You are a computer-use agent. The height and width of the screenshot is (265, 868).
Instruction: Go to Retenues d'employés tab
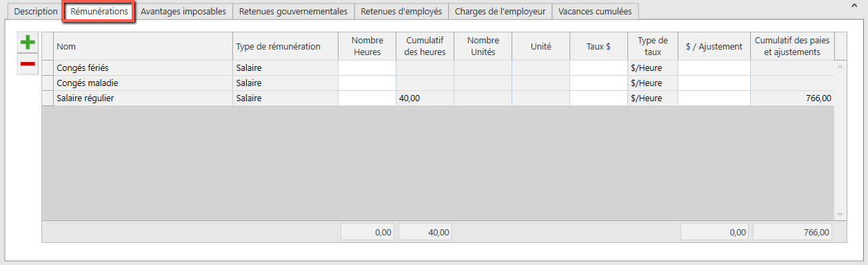click(401, 12)
